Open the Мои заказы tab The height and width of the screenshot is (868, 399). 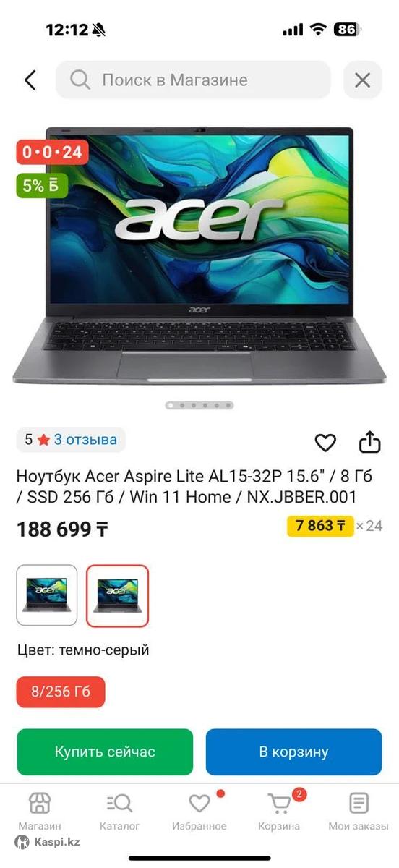(x=359, y=812)
